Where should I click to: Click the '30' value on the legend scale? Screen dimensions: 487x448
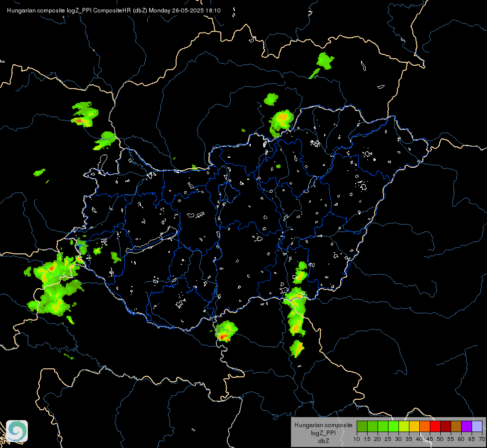[x=398, y=440]
